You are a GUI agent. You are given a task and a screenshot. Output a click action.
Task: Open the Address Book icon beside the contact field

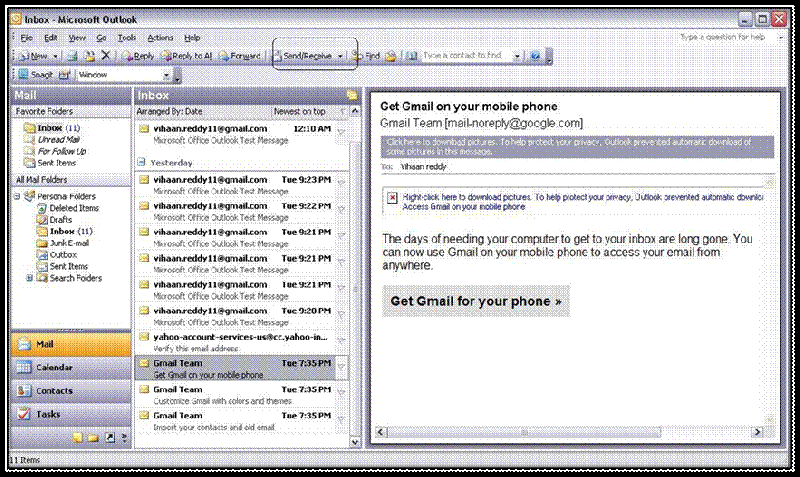(x=412, y=56)
